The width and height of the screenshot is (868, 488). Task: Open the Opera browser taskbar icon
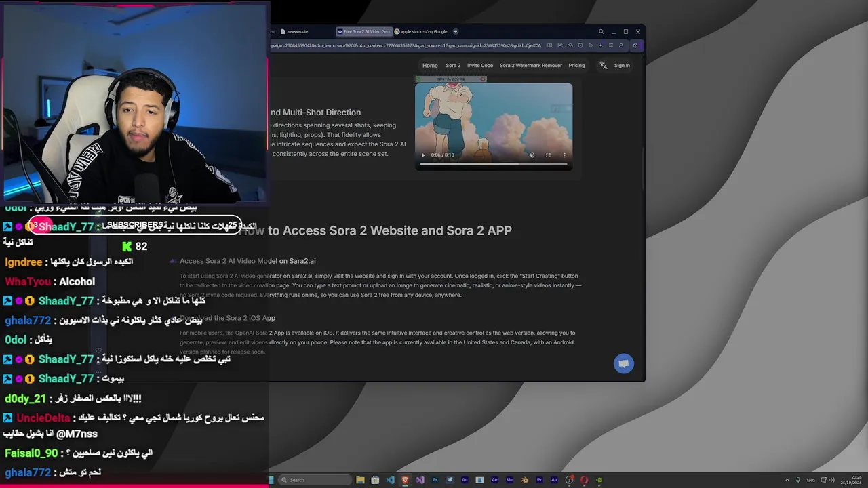tap(584, 480)
